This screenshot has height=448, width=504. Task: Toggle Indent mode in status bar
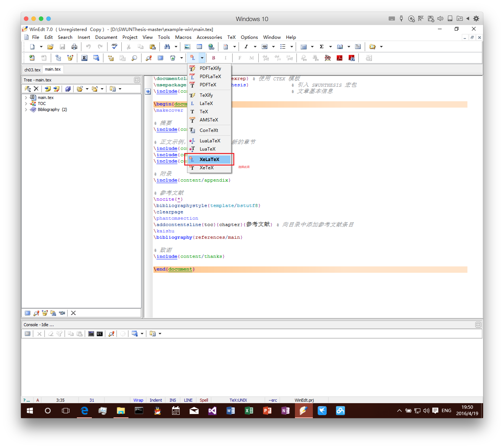pyautogui.click(x=156, y=400)
